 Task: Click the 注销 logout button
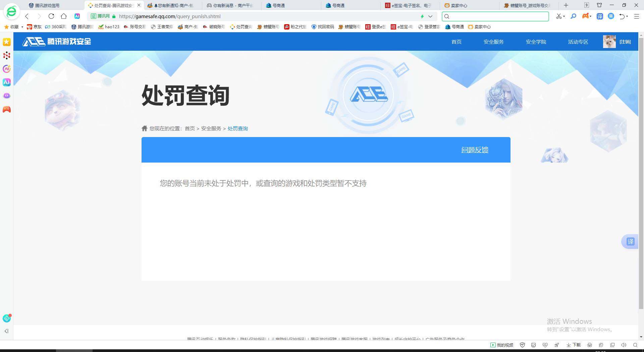pos(625,42)
